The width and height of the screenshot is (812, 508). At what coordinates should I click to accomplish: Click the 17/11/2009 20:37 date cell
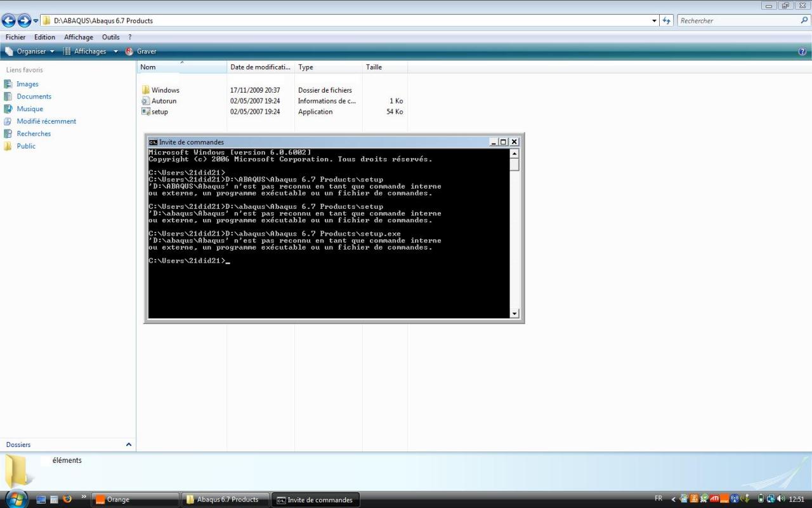[255, 90]
